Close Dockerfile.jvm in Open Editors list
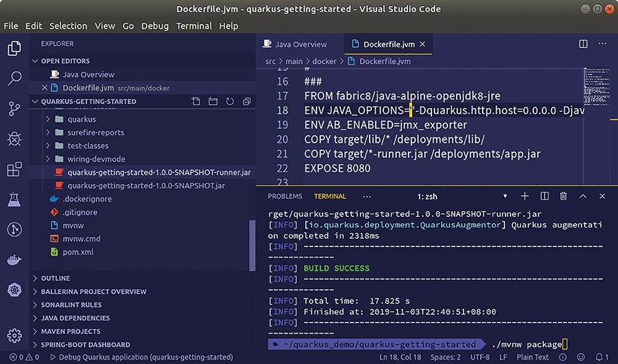Screen dimensions: 618x364 tap(44, 88)
